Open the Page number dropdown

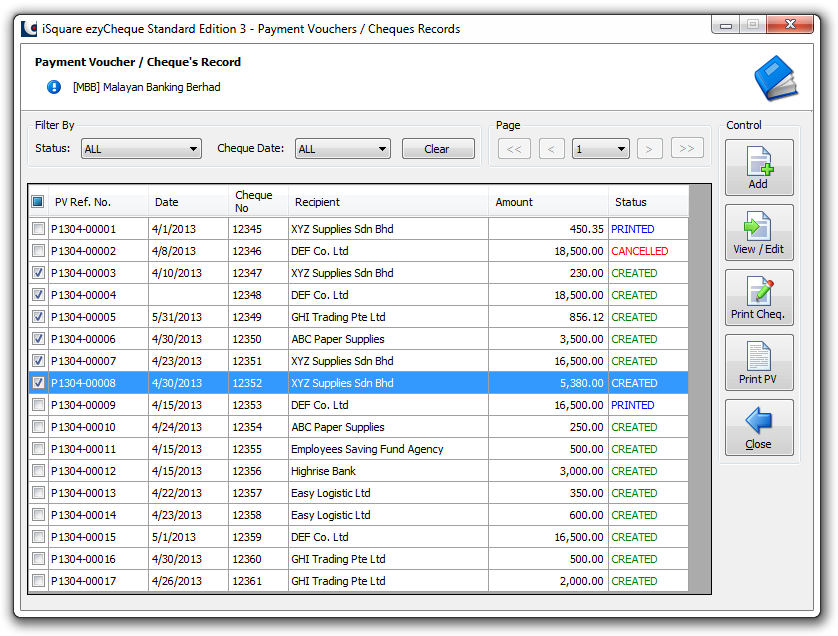click(x=601, y=149)
